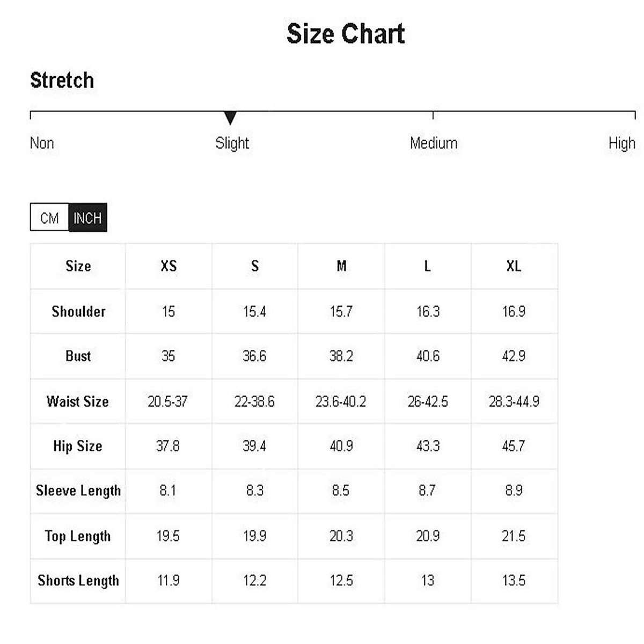The image size is (644, 644).
Task: Click the Stretch section heading
Action: coord(62,80)
